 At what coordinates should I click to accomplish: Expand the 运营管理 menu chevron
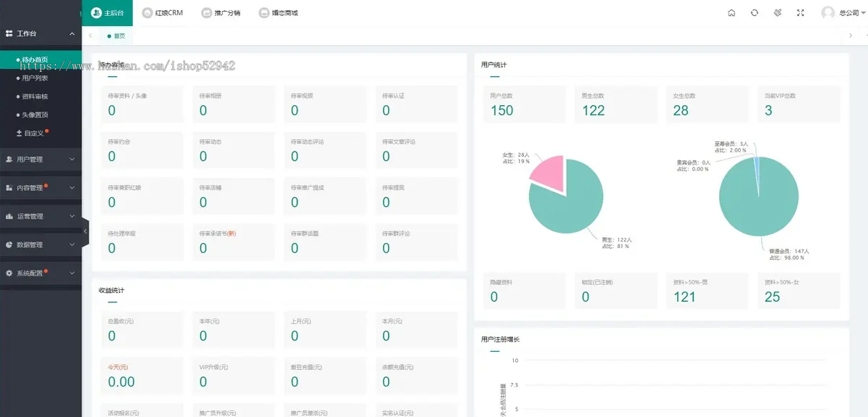point(72,216)
